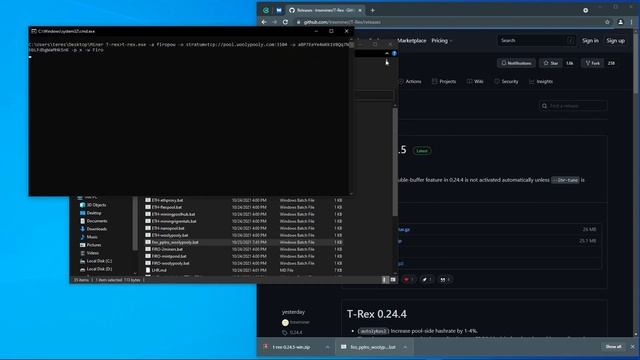Click the Chrome back arrow button
This screenshot has width=640, height=360.
pos(264,22)
